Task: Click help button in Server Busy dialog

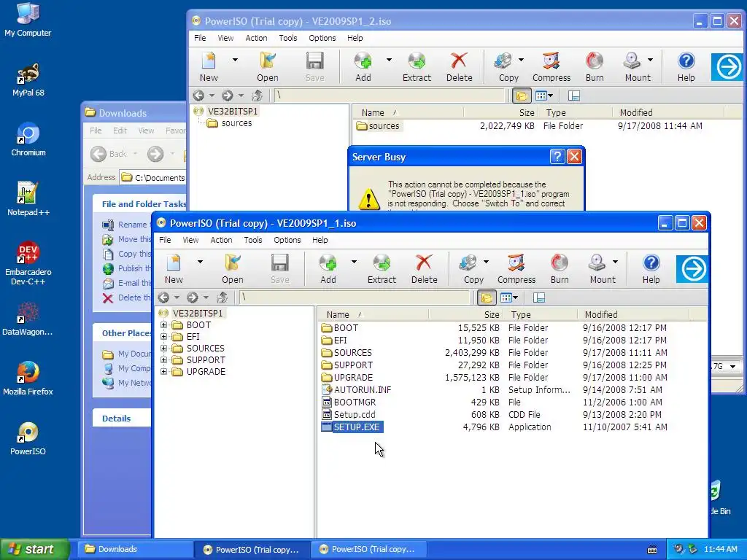Action: click(557, 157)
